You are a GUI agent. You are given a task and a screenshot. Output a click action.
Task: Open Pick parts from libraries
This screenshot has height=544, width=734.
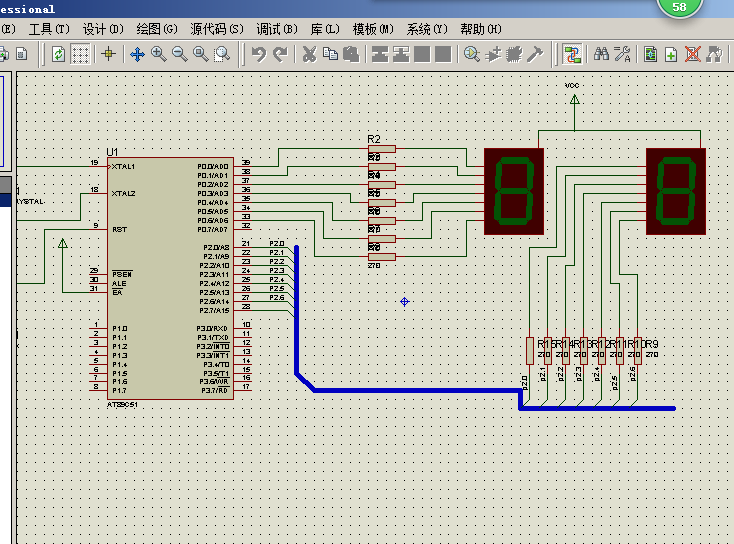[472, 54]
